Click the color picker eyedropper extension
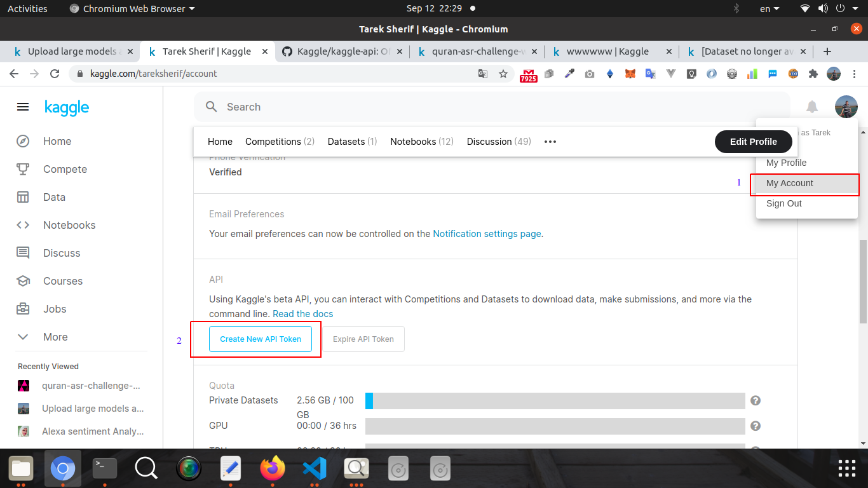This screenshot has width=868, height=488. coord(569,74)
